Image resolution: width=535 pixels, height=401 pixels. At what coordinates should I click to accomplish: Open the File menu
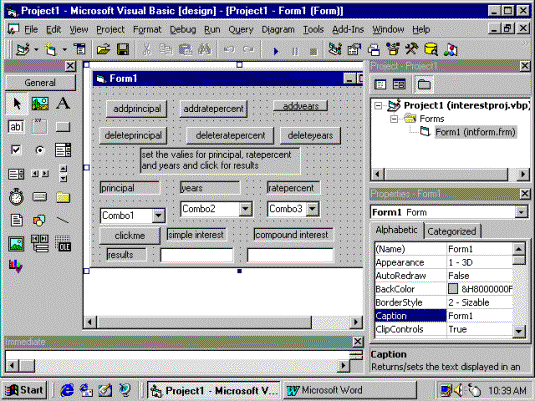(x=31, y=30)
